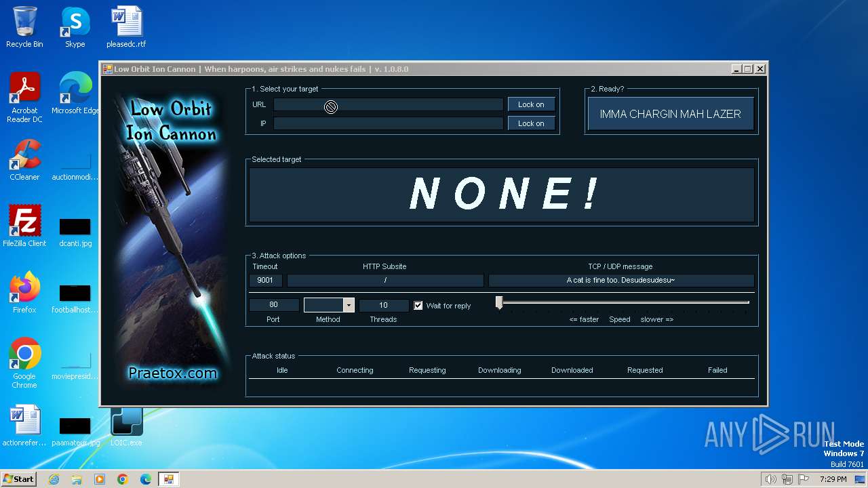Click the Failed status column label

[x=717, y=370]
